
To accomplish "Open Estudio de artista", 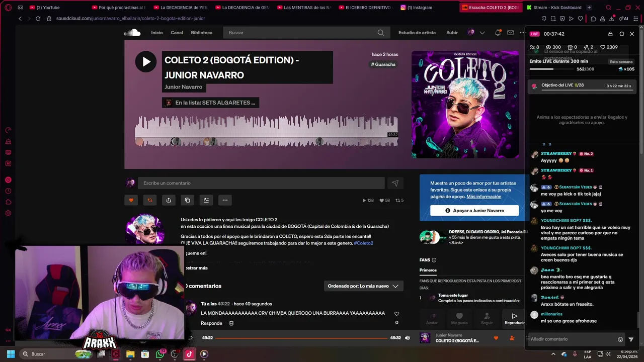I will click(417, 33).
